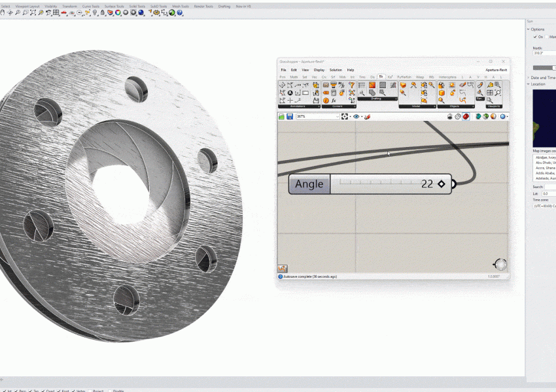The height and width of the screenshot is (392, 556).
Task: Click the zoom extents icon in canvas toolbar
Action: coord(345,116)
